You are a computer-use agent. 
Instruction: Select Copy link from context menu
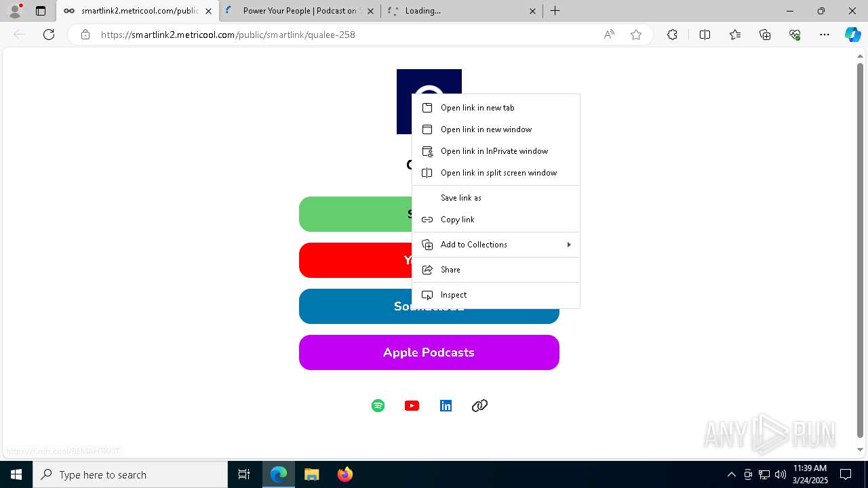tap(496, 220)
